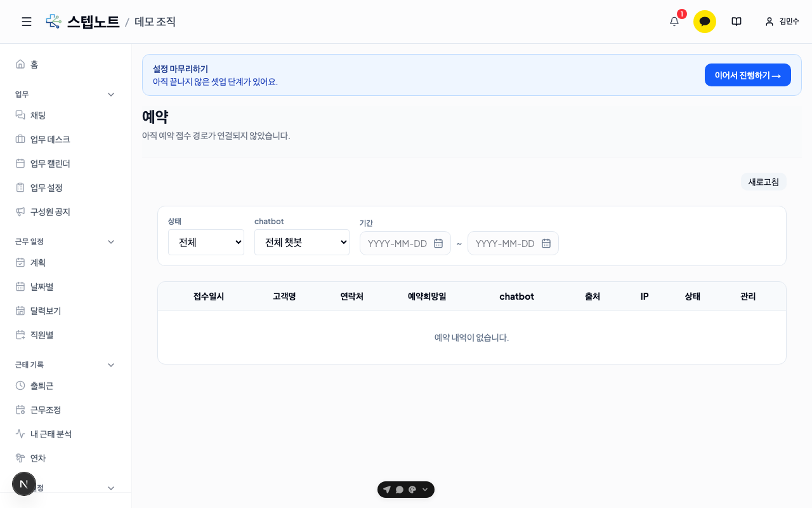Open 출퇴근 in the sidebar
This screenshot has height=508, width=812.
click(66, 385)
